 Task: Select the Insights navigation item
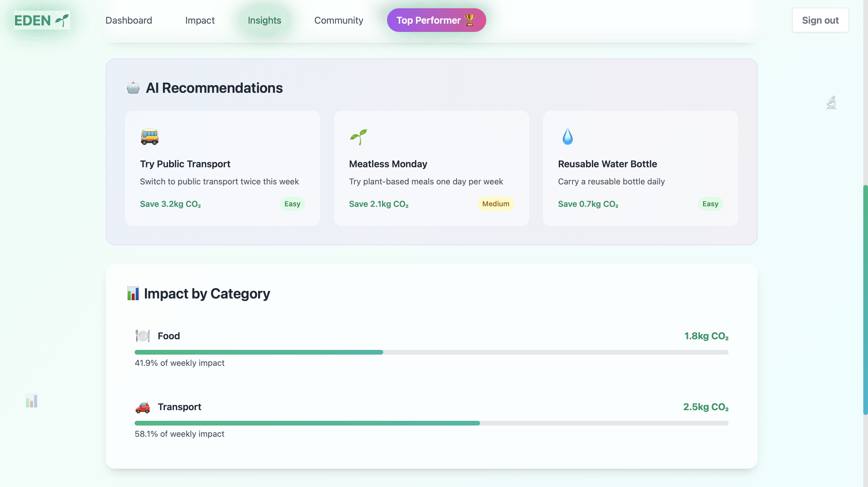coord(264,20)
